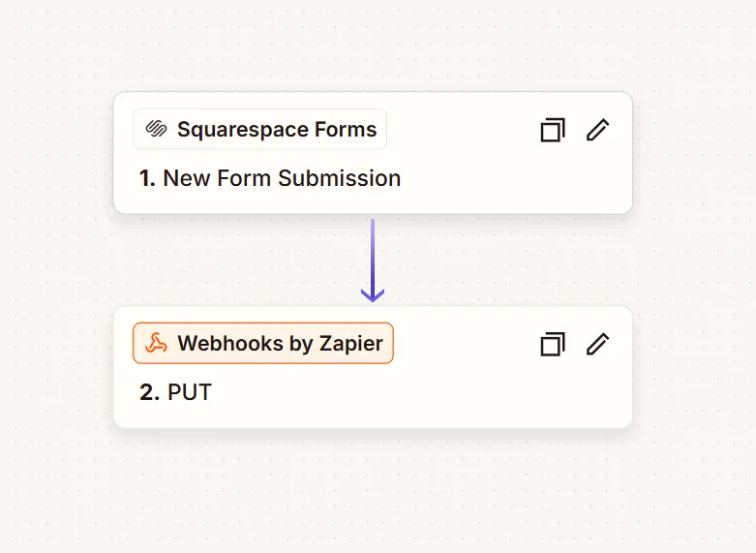Open the "PUT" action title
Image resolution: width=756 pixels, height=553 pixels.
(x=190, y=392)
